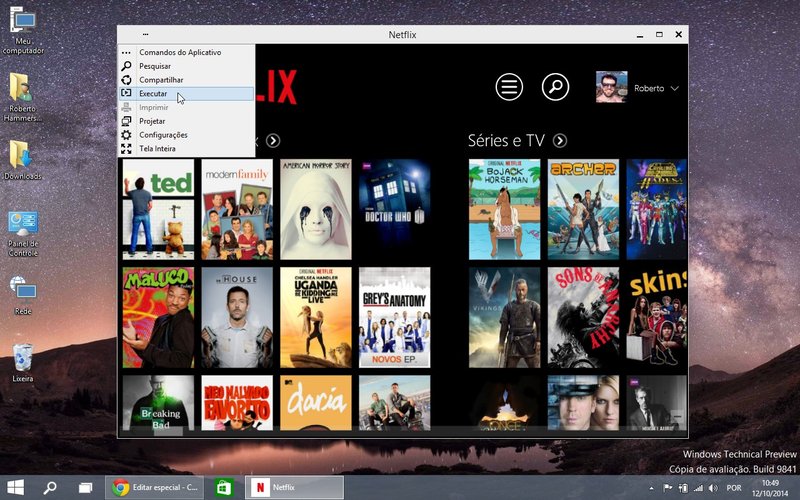Select Projetar in the app menu
The width and height of the screenshot is (800, 500).
tap(186, 121)
